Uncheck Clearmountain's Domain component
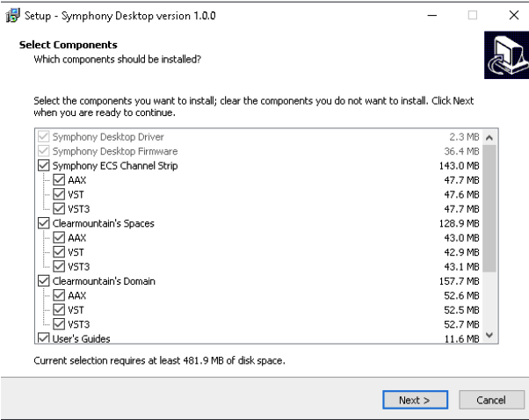 pos(43,280)
